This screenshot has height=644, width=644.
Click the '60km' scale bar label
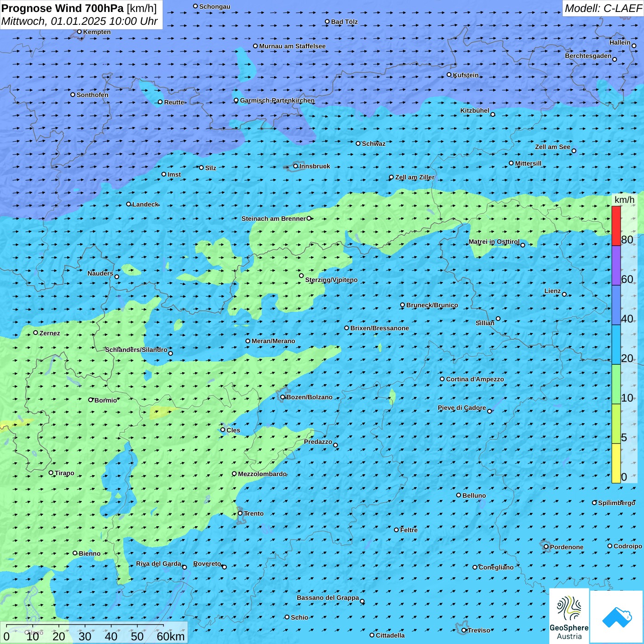pyautogui.click(x=171, y=636)
